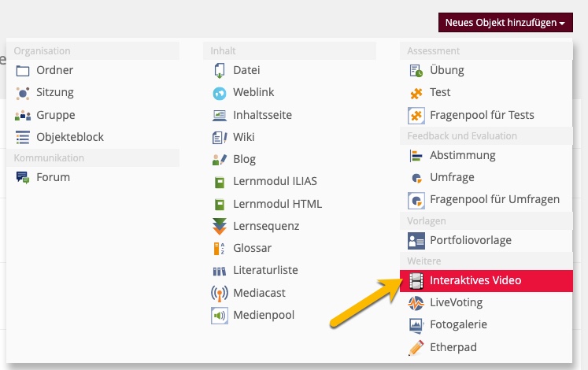Click the LiveVoting icon
588x370 pixels.
[x=416, y=302]
